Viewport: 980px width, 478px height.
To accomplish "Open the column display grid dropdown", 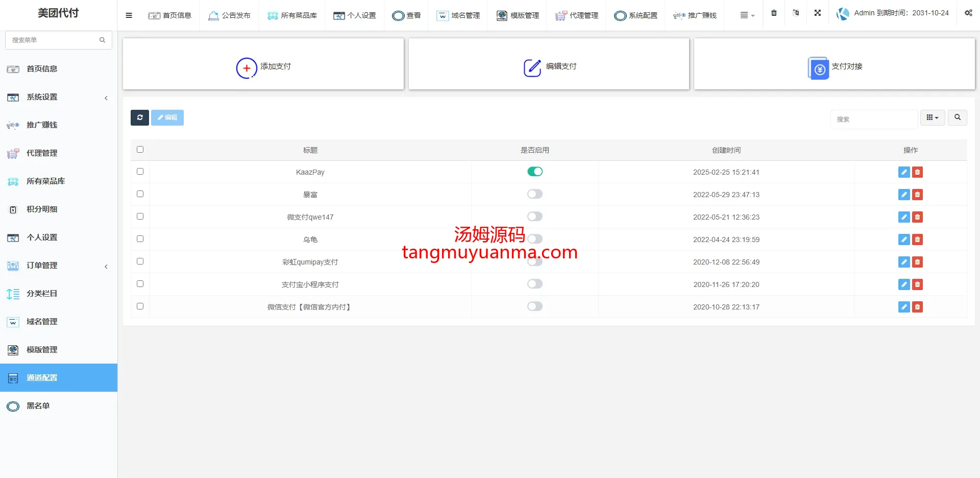I will (932, 117).
